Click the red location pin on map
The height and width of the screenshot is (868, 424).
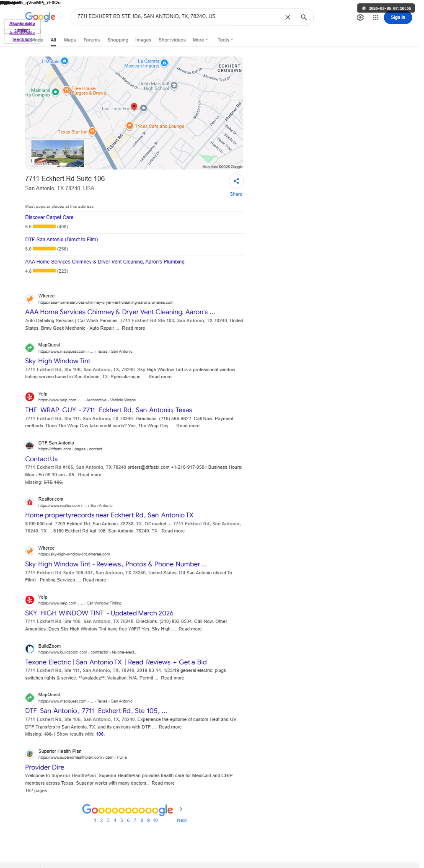click(134, 107)
